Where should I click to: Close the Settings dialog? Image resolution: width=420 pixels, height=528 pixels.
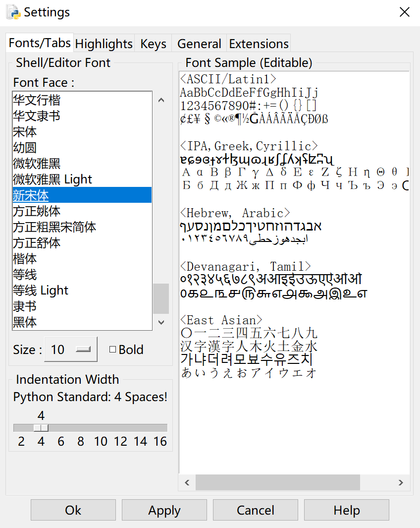click(405, 12)
